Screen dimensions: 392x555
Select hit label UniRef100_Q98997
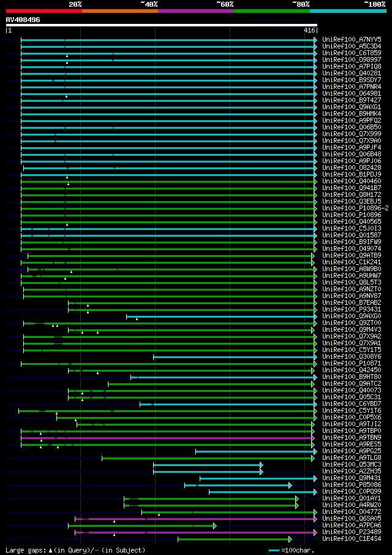352,59
